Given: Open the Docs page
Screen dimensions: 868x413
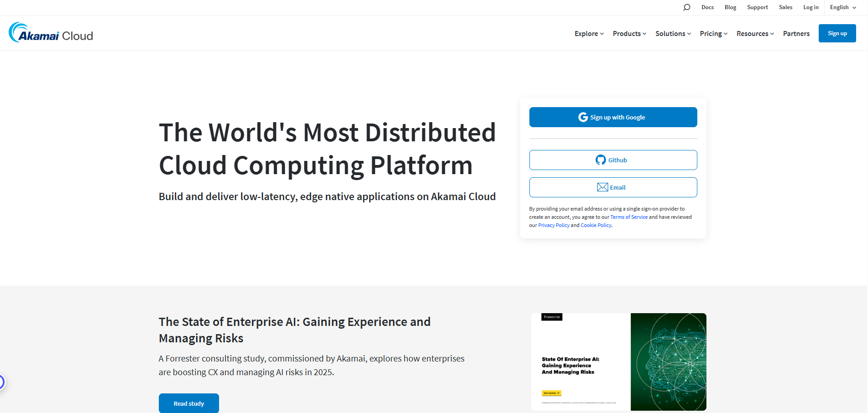Looking at the screenshot, I should (707, 7).
